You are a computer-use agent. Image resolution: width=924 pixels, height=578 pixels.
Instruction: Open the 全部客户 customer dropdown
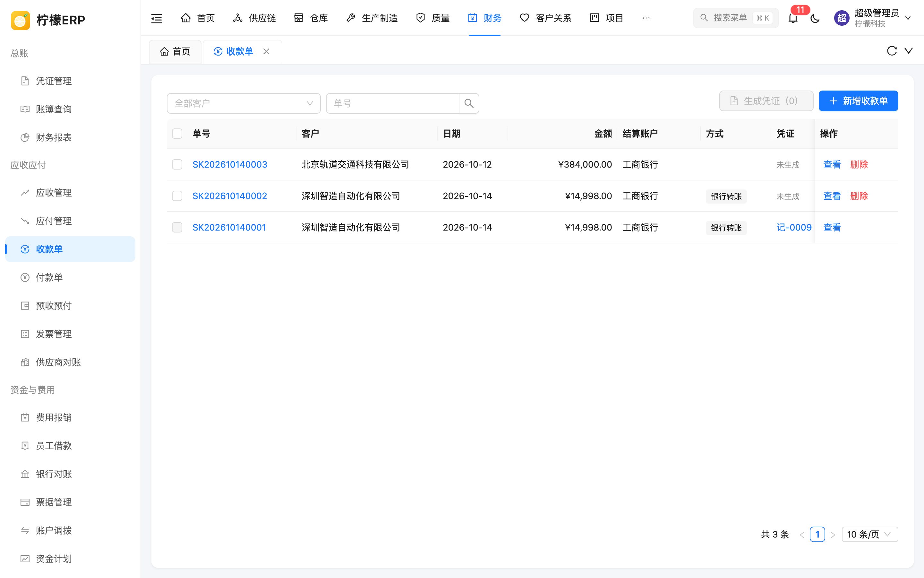point(244,103)
